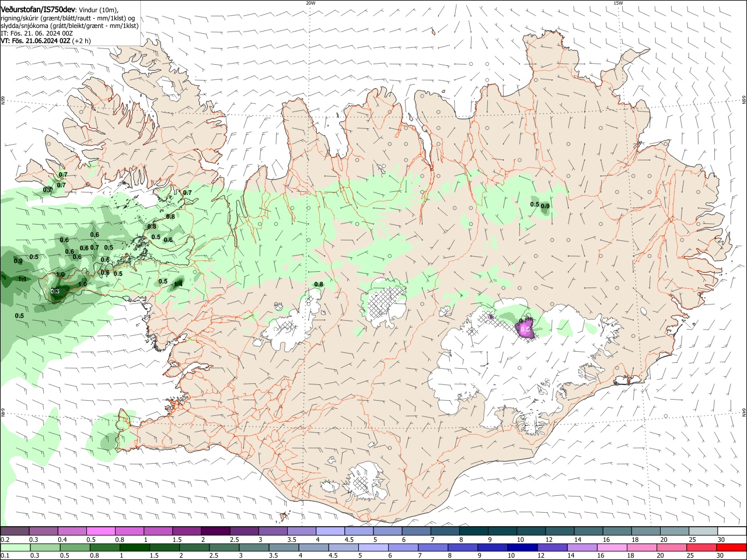Click the 20W longitude label at the top

[310, 3]
